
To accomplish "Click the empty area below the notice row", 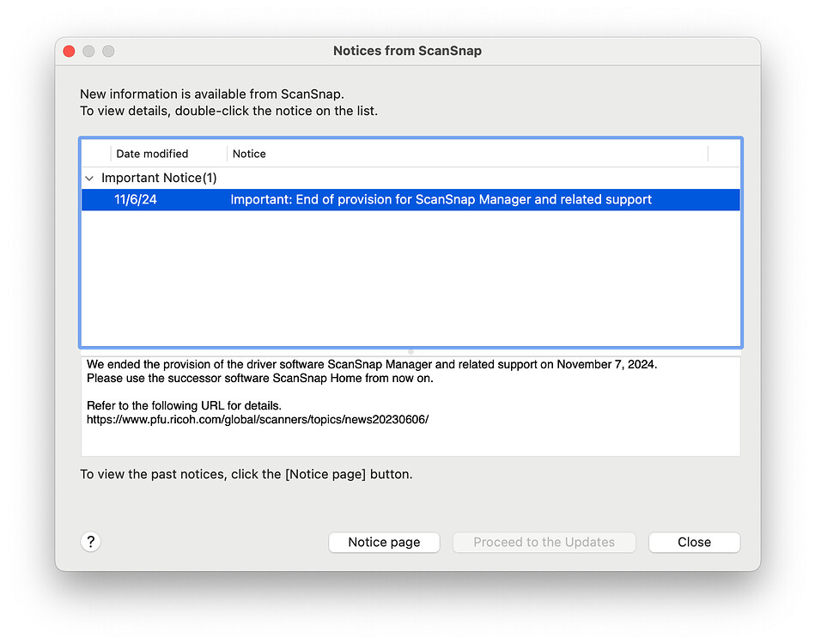I will click(411, 275).
